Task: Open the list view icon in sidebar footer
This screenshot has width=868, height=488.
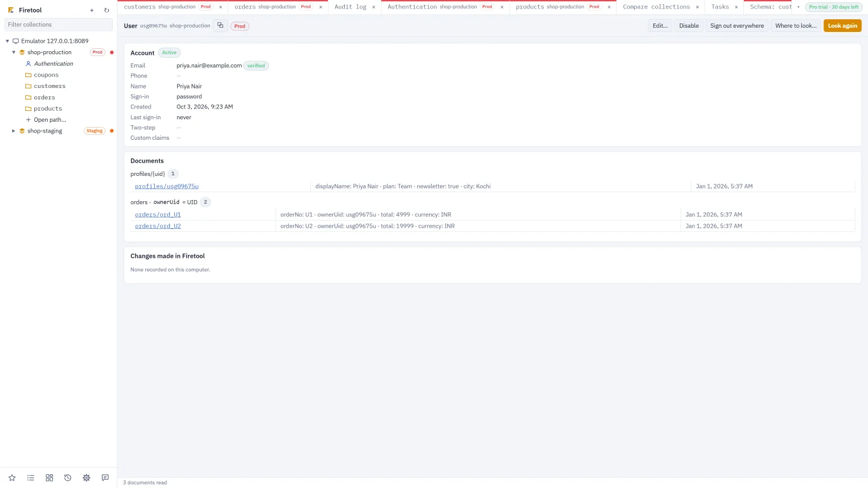Action: (x=31, y=478)
